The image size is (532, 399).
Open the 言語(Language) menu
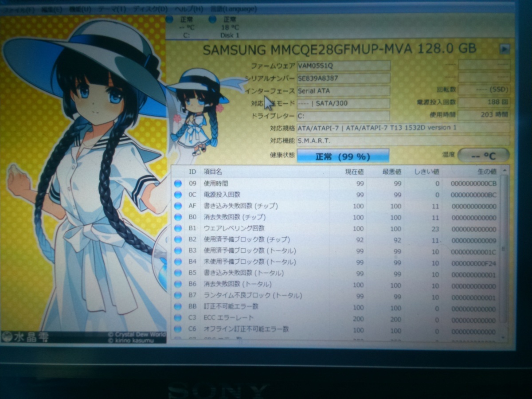tap(233, 9)
